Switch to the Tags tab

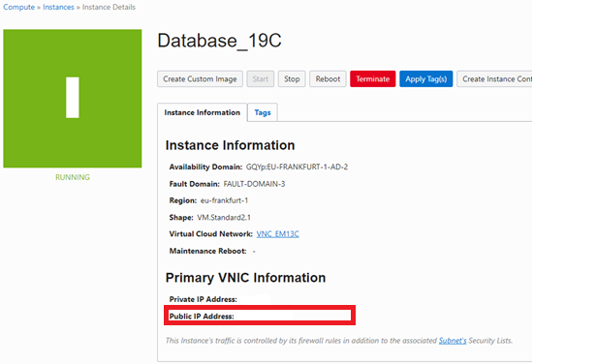coord(263,112)
